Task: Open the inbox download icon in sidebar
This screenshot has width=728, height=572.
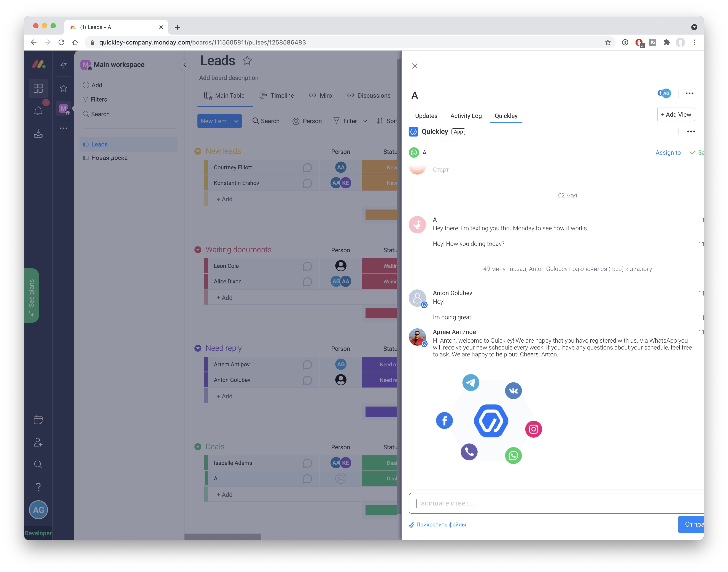Action: click(x=38, y=133)
